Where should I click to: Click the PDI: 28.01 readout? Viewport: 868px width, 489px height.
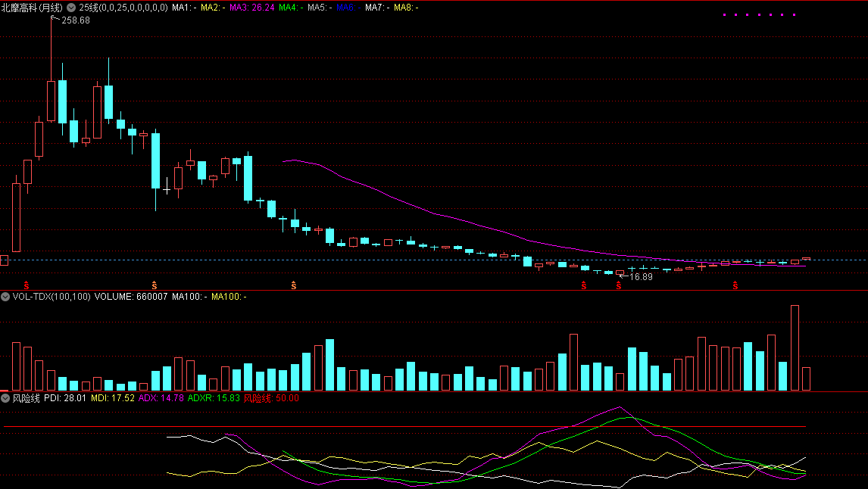point(65,397)
